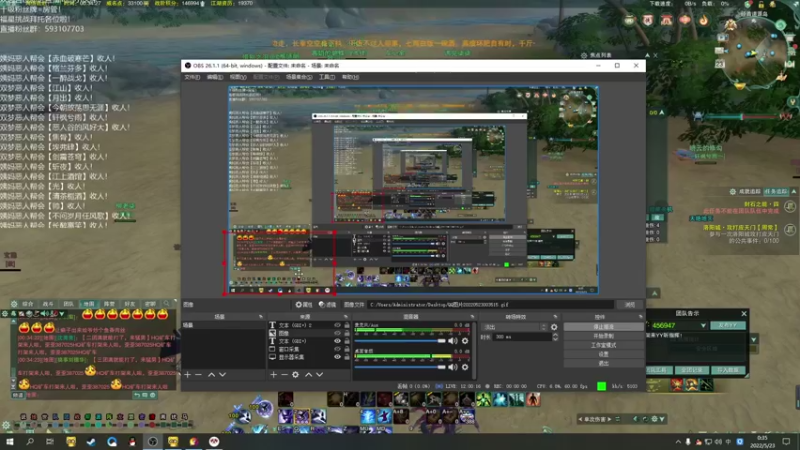Open 设置 from OBS Controls
Viewport: 800px width, 450px height.
pos(604,354)
